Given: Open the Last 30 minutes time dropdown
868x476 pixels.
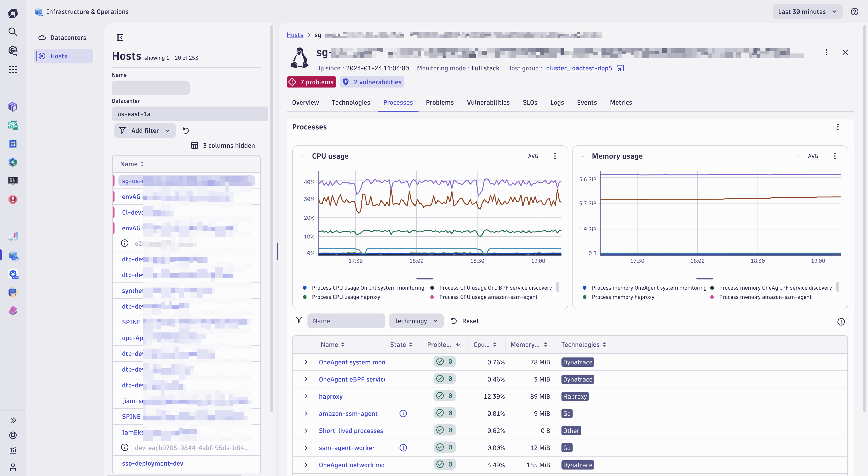Looking at the screenshot, I should coord(807,12).
